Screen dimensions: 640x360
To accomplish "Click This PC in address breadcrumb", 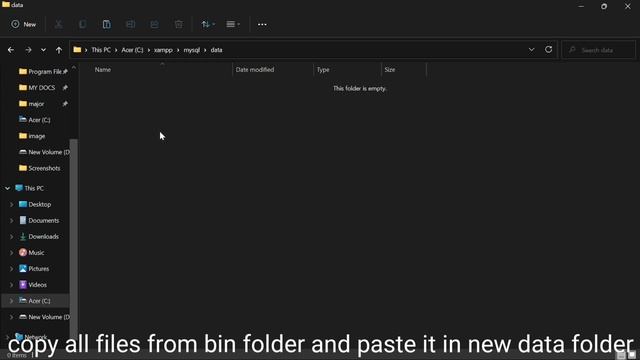I will pyautogui.click(x=101, y=50).
